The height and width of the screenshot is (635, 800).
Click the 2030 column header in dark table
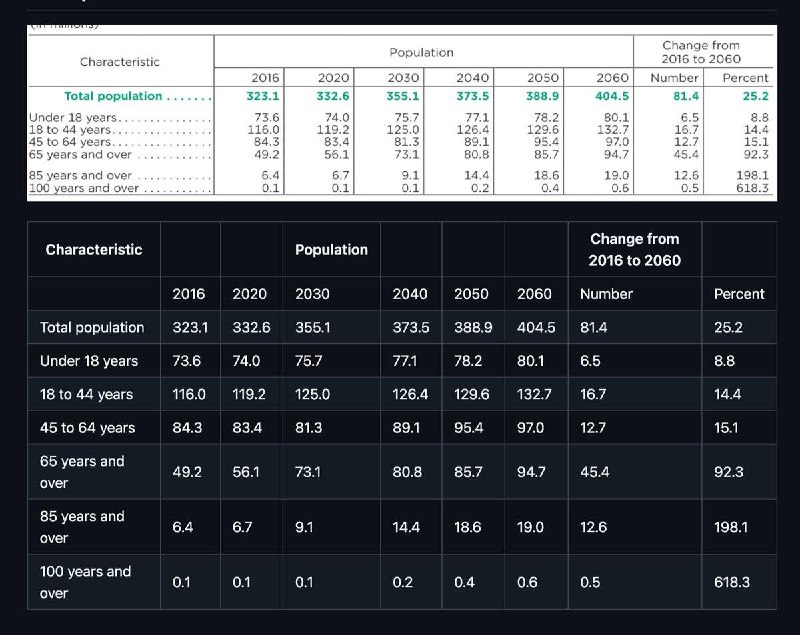[x=312, y=294]
